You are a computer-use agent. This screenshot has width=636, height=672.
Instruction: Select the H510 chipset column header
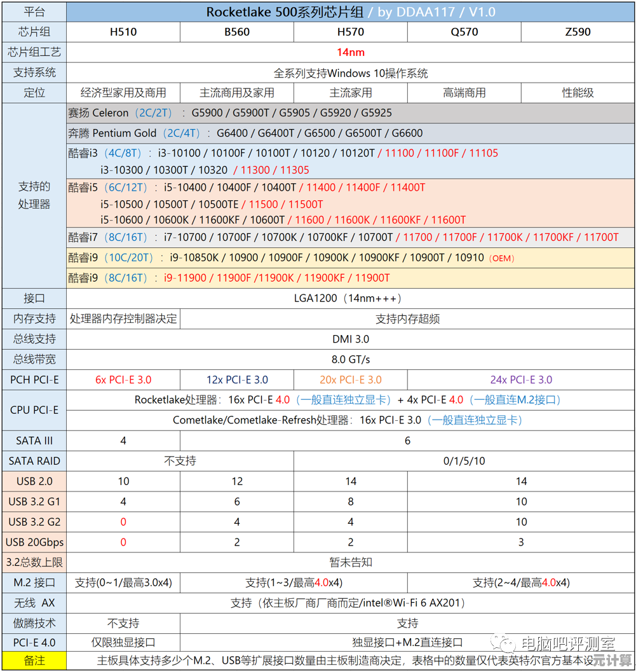pos(123,32)
